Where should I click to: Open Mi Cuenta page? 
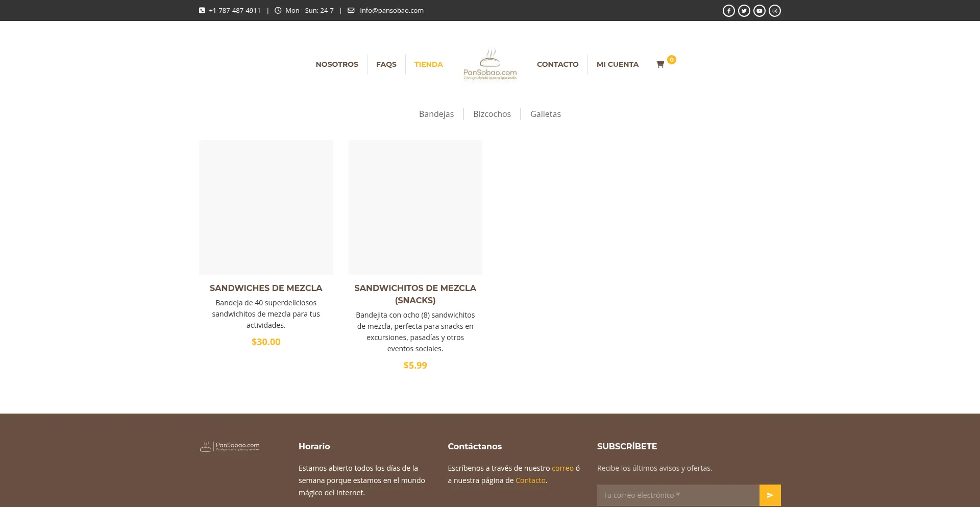(617, 64)
